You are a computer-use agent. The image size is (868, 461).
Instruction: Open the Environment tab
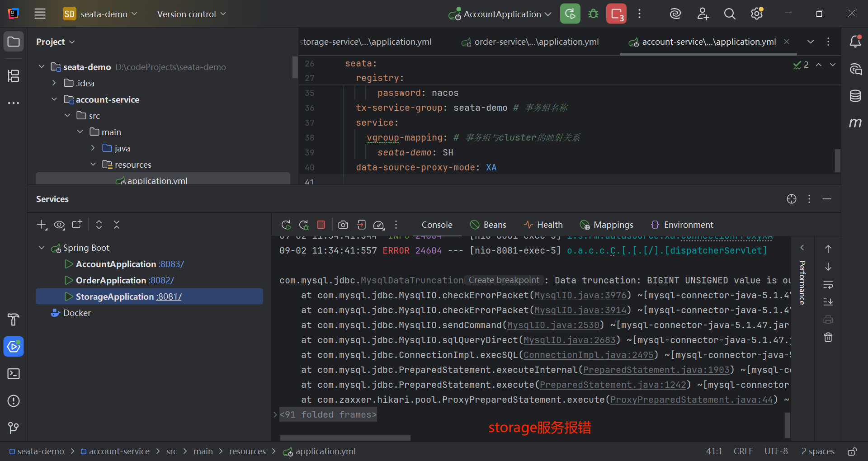pos(682,225)
